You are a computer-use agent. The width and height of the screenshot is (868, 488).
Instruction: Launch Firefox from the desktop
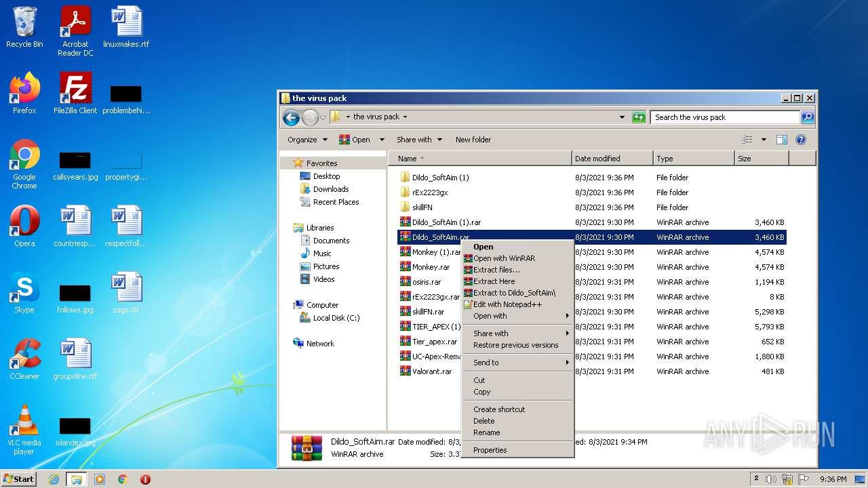point(24,94)
